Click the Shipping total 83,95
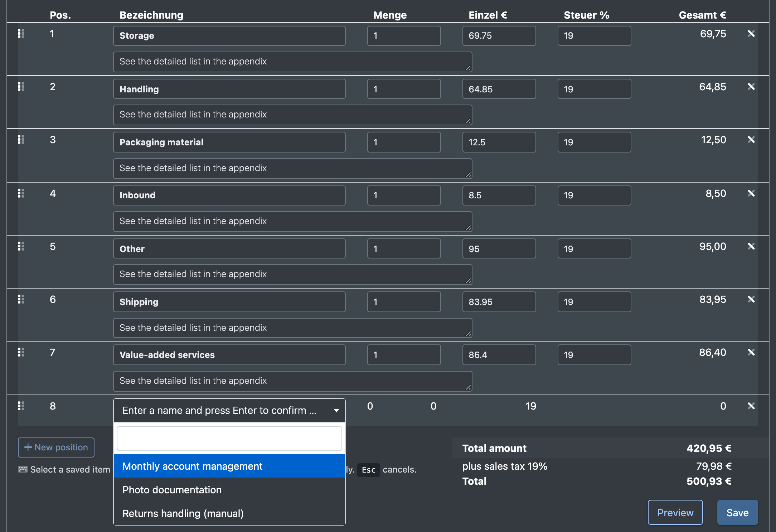Image resolution: width=776 pixels, height=532 pixels. coord(713,299)
